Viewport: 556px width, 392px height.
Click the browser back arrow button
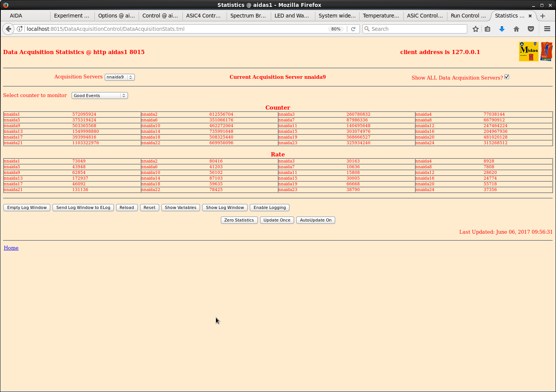point(8,29)
